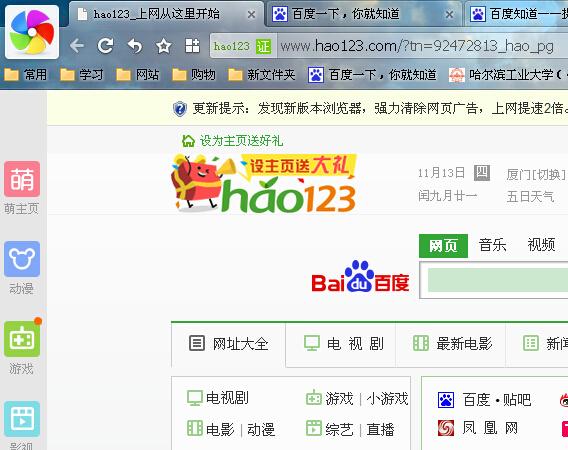The height and width of the screenshot is (450, 568).
Task: Switch city via 厦门[切换]
Action: (536, 175)
